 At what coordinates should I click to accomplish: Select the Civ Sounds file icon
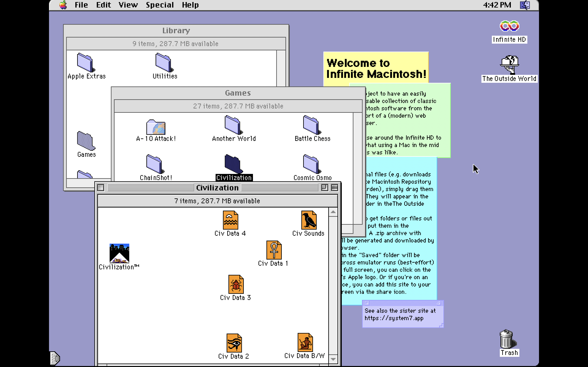308,220
